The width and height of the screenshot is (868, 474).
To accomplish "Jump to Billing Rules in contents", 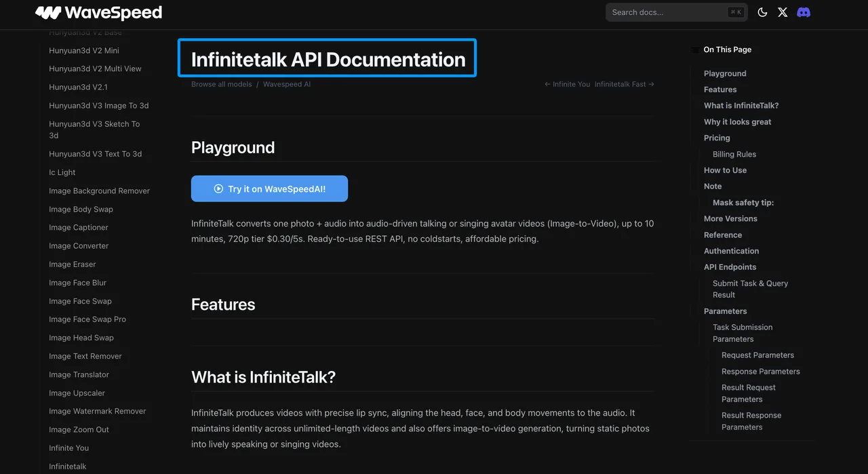I will 734,154.
